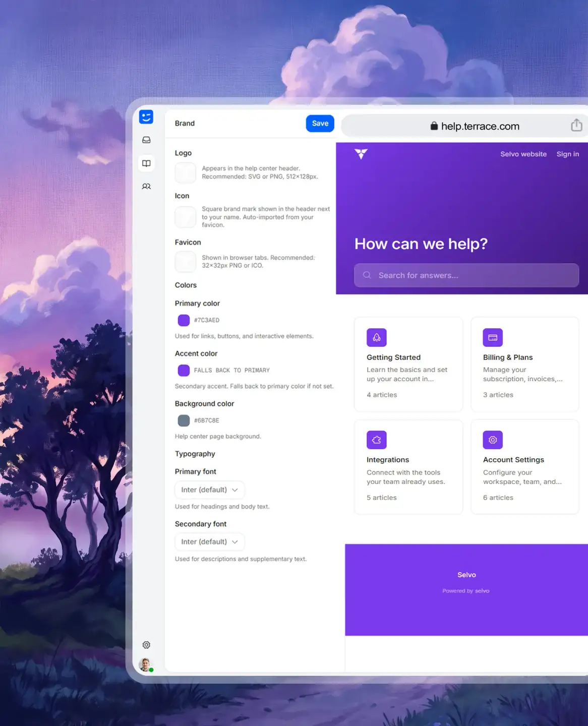Screen dimensions: 588x726
Task: Click the #6B7C8E hex value
Action: click(x=207, y=420)
